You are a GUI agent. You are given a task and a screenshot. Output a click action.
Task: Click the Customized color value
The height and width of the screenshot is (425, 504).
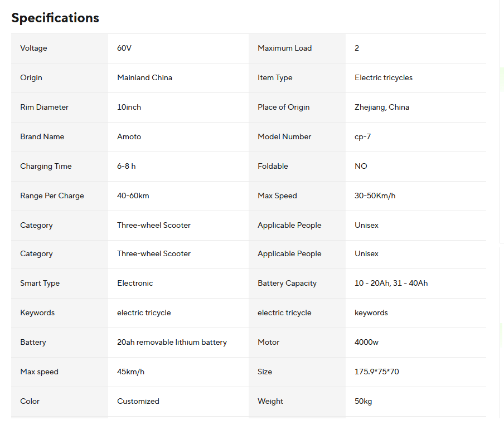pyautogui.click(x=138, y=401)
